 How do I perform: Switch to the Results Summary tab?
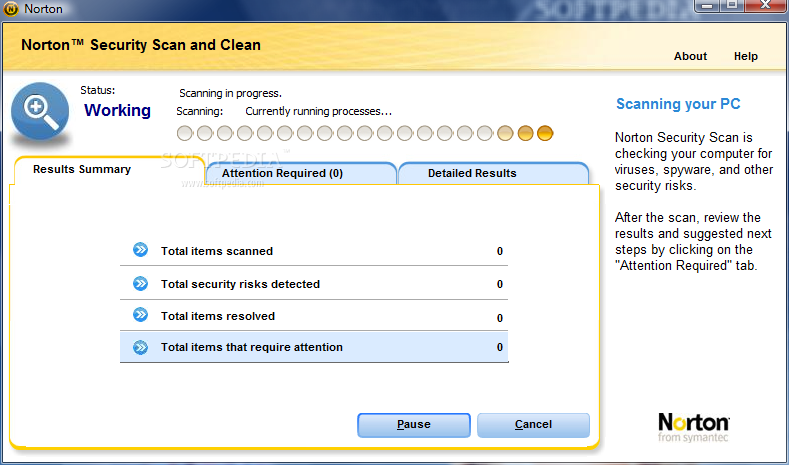(109, 170)
